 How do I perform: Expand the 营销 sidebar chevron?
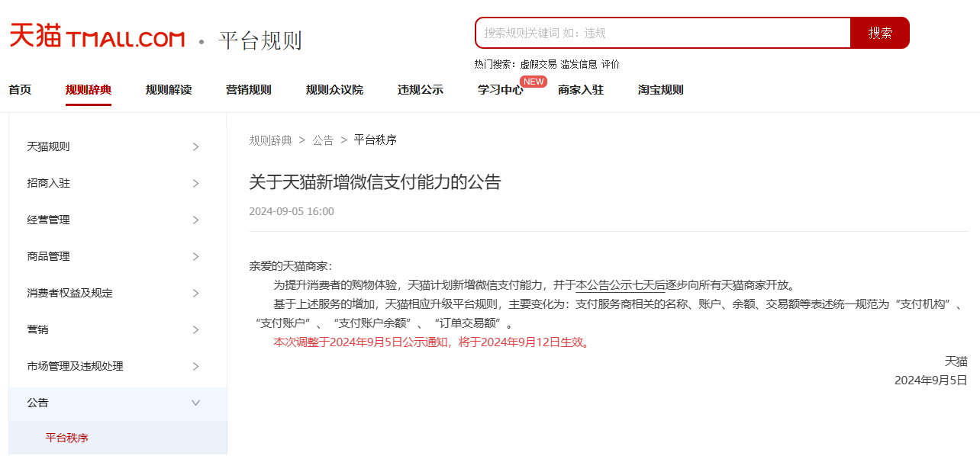[195, 329]
